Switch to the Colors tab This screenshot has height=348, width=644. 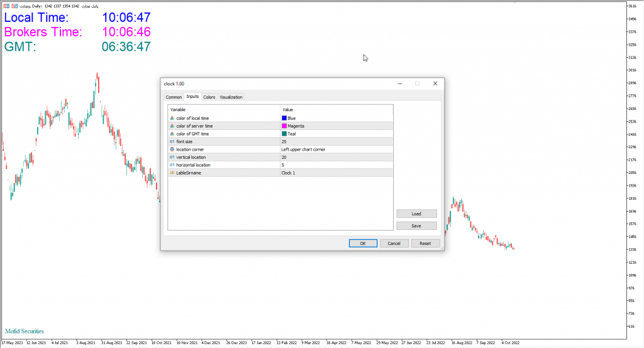point(209,97)
